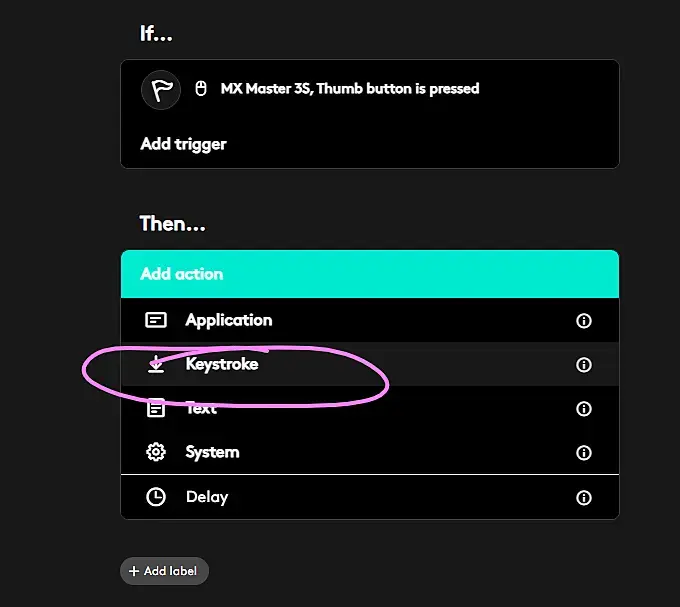The height and width of the screenshot is (607, 680).
Task: Click the System gear icon
Action: click(156, 452)
